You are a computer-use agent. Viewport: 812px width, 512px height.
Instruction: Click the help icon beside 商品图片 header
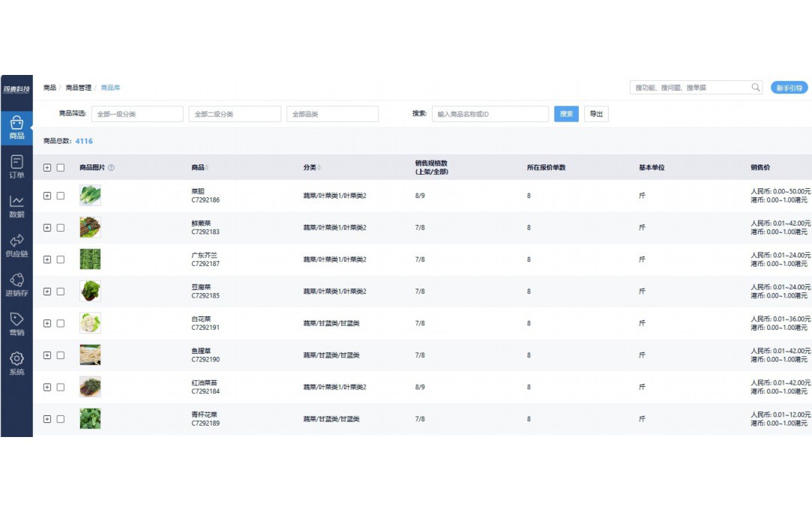[x=112, y=168]
